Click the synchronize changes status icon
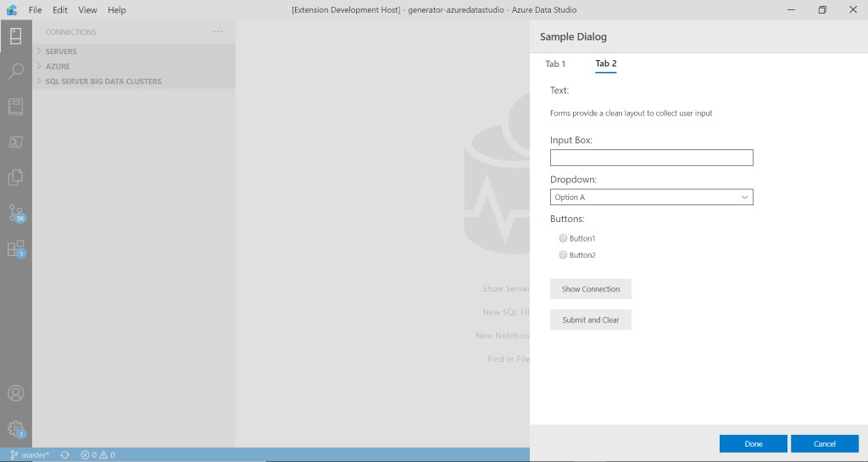This screenshot has width=868, height=462. point(64,455)
